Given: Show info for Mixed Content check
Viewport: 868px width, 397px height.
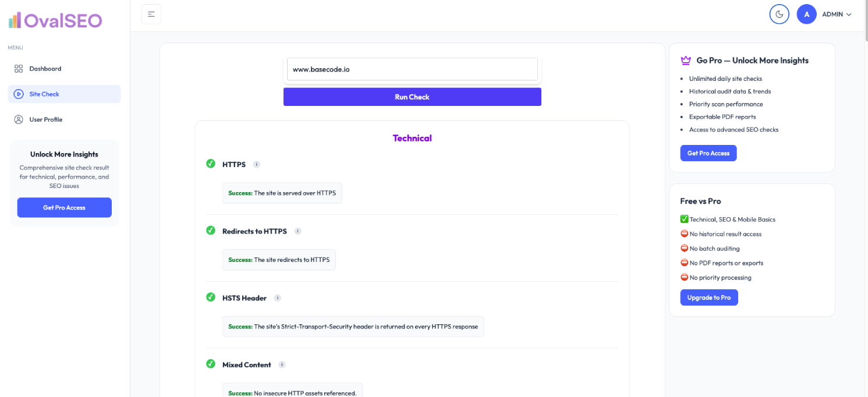Looking at the screenshot, I should (282, 365).
